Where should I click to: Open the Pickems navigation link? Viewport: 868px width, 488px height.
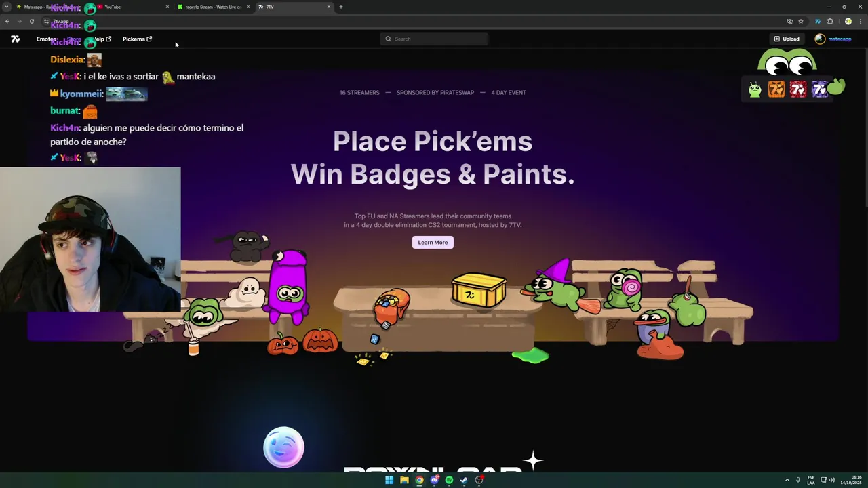click(x=137, y=39)
